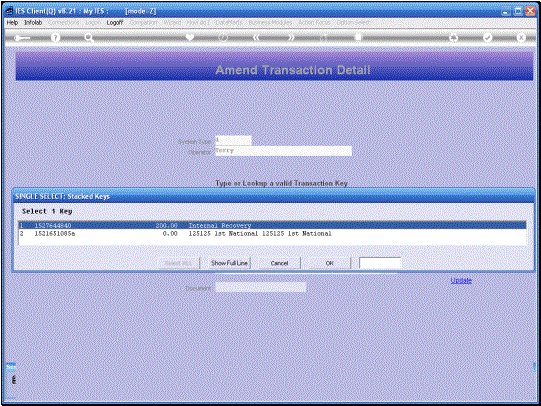Open the question mark help icon

click(55, 38)
